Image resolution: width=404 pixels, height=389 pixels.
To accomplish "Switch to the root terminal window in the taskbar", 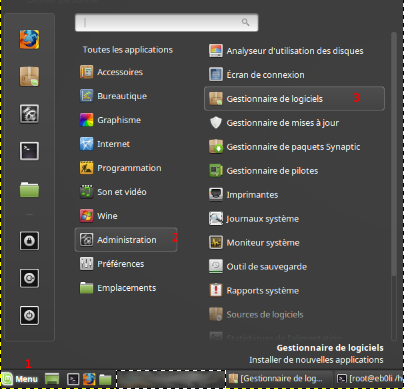I will coord(369,379).
